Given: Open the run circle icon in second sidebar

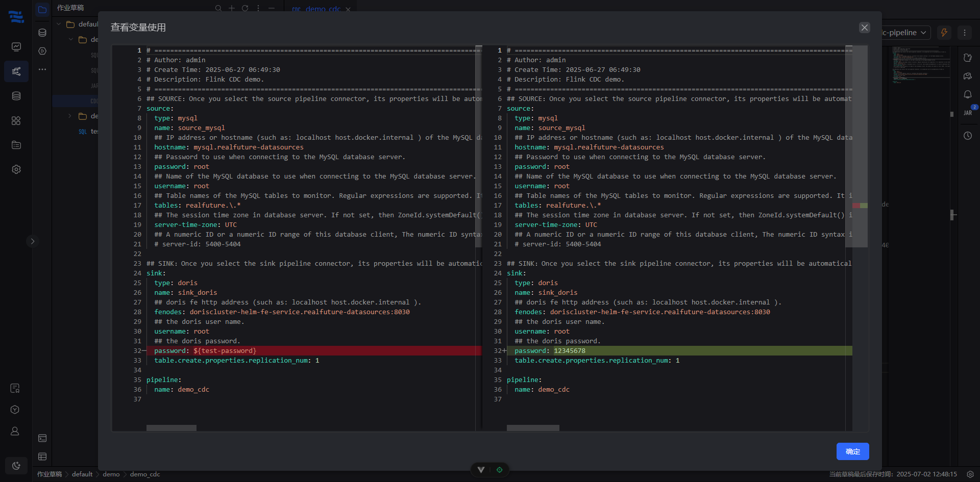Looking at the screenshot, I should pos(42,51).
